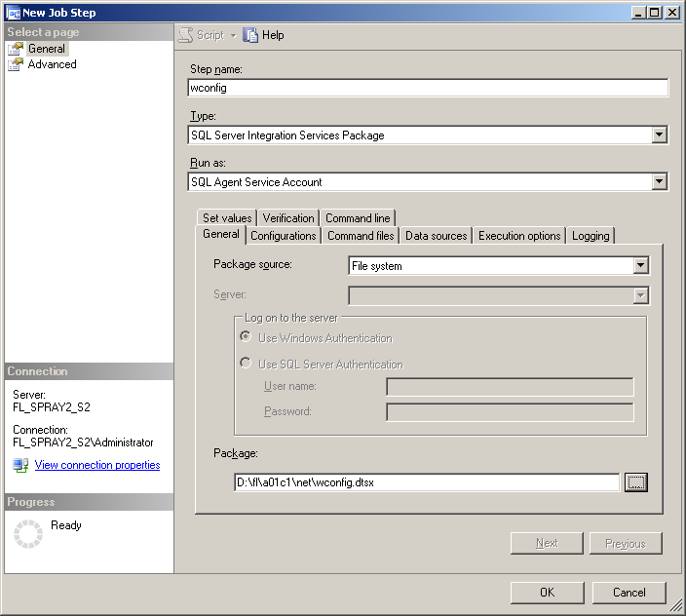Image resolution: width=686 pixels, height=616 pixels.
Task: Click the Cancel button
Action: (x=629, y=592)
